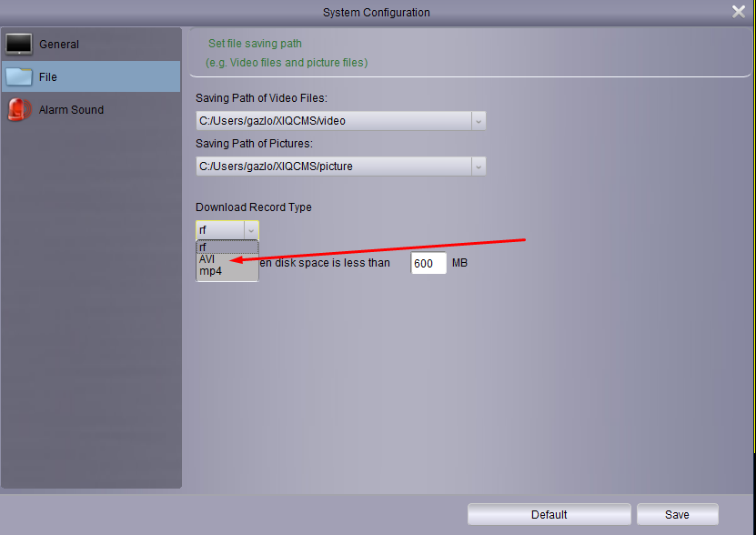Click the Set file saving path heading
The width and height of the screenshot is (756, 535).
coord(255,44)
